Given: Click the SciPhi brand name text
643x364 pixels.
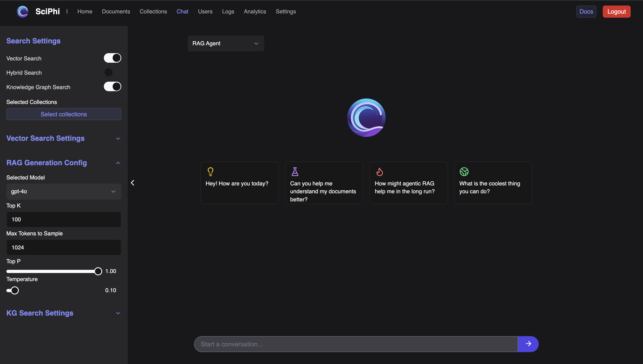Looking at the screenshot, I should (x=47, y=11).
